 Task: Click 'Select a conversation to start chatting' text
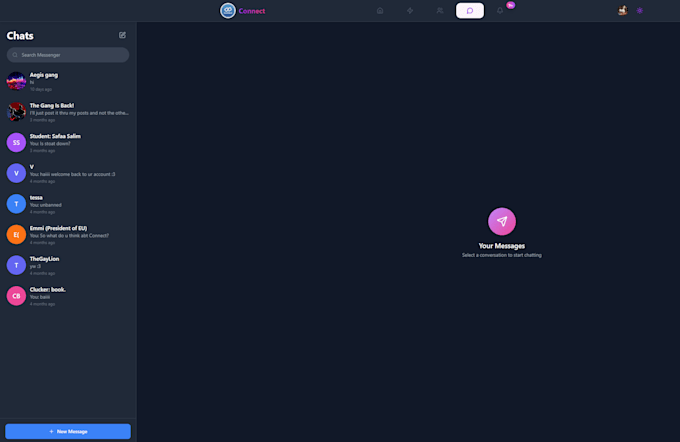coord(502,255)
